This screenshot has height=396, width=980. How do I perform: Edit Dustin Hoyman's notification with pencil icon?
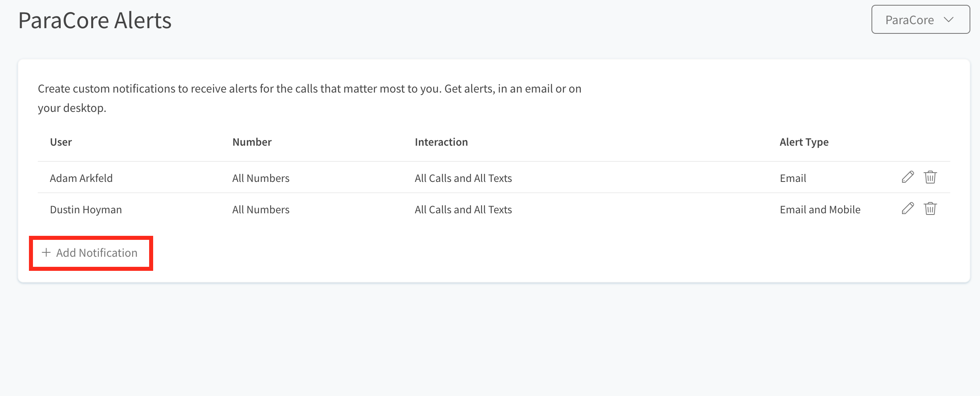(x=908, y=208)
